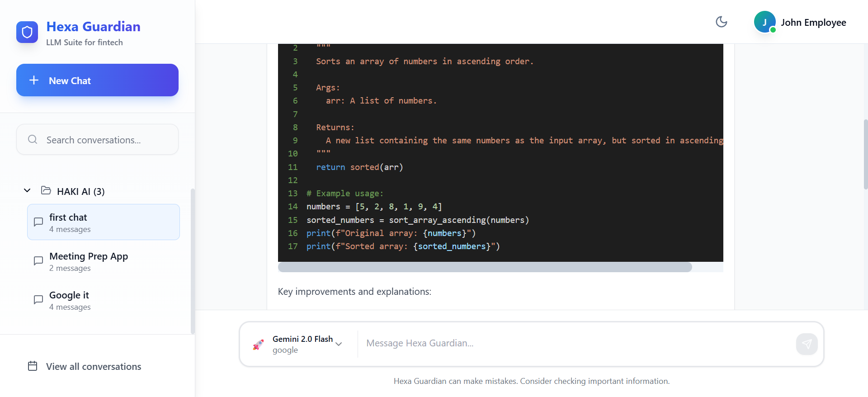Click the chat bubble icon for Google it

(x=38, y=300)
